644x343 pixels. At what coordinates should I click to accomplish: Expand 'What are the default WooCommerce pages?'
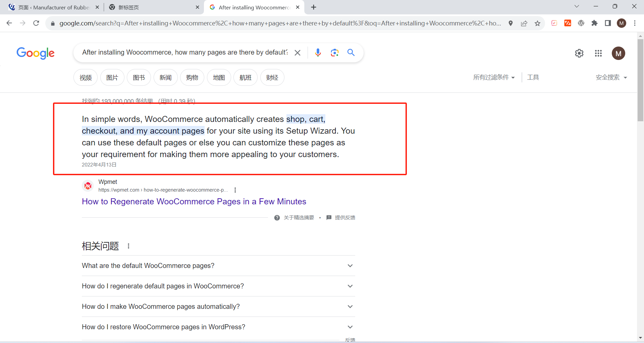[218, 266]
